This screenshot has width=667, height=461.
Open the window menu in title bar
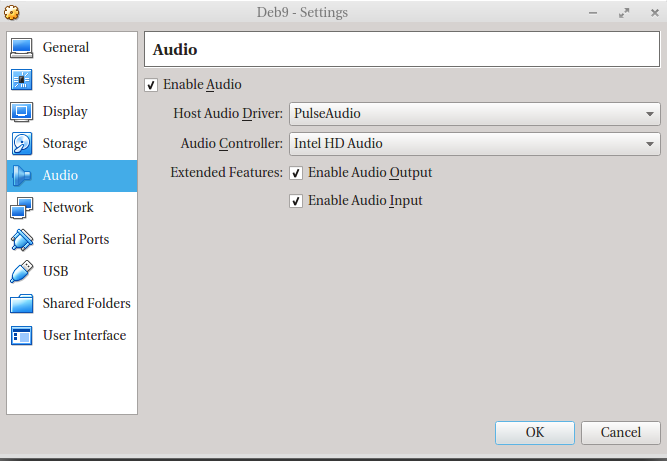coord(12,12)
